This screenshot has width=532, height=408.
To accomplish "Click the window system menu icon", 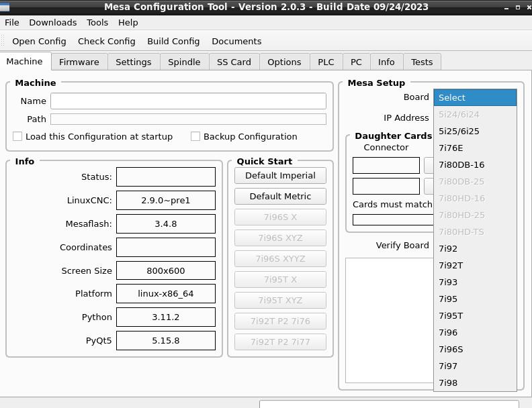I will (5, 7).
